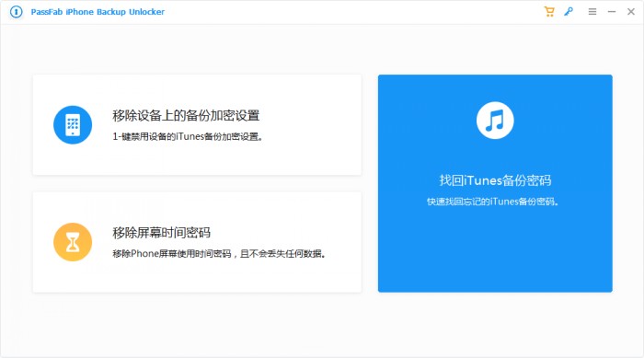Open the key registration icon
The image size is (644, 358).
[569, 12]
